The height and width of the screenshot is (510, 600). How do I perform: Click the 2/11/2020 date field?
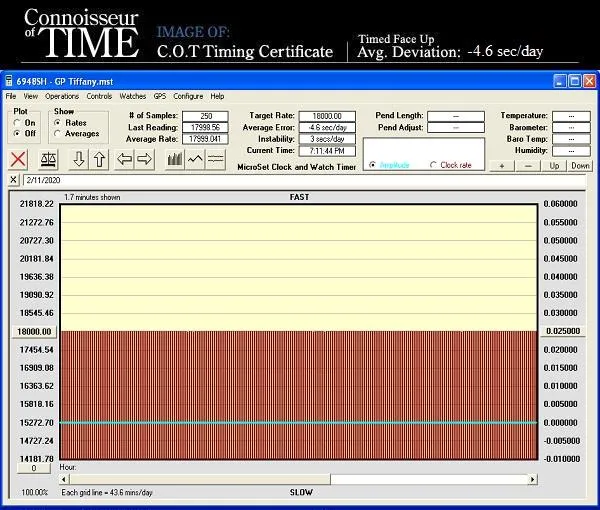click(x=304, y=180)
